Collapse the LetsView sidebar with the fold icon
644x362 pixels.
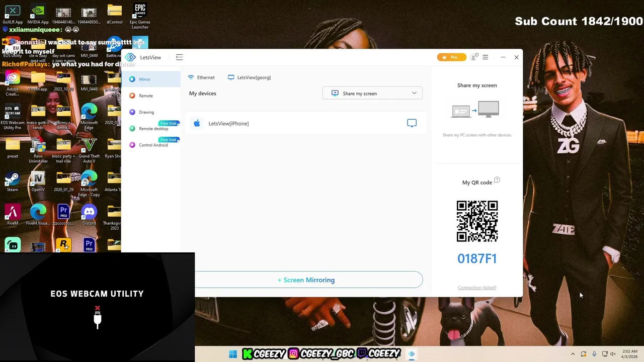(x=179, y=57)
